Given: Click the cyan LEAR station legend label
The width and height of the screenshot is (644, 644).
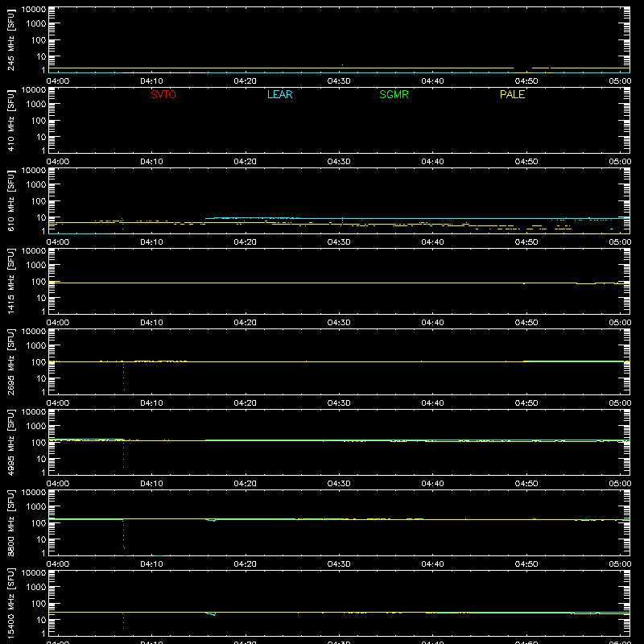Looking at the screenshot, I should 279,94.
